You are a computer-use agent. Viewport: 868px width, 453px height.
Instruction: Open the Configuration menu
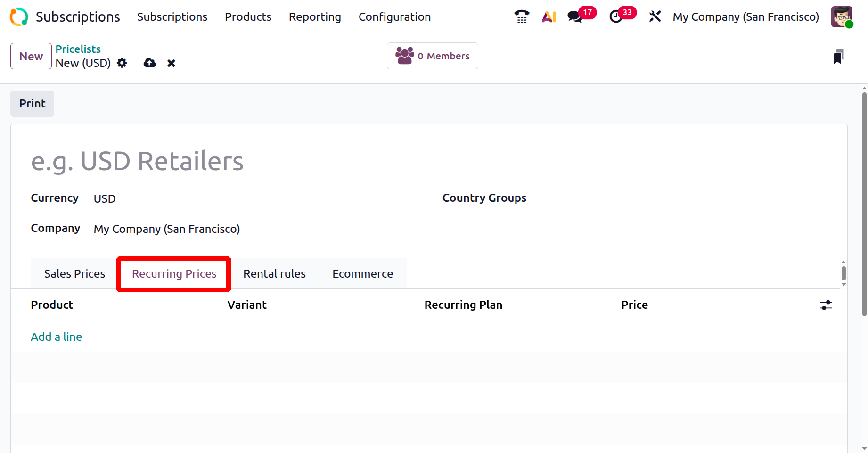click(394, 17)
